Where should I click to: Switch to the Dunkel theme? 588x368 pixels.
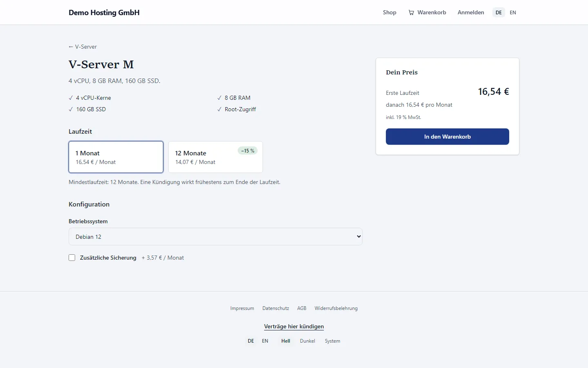click(x=307, y=341)
